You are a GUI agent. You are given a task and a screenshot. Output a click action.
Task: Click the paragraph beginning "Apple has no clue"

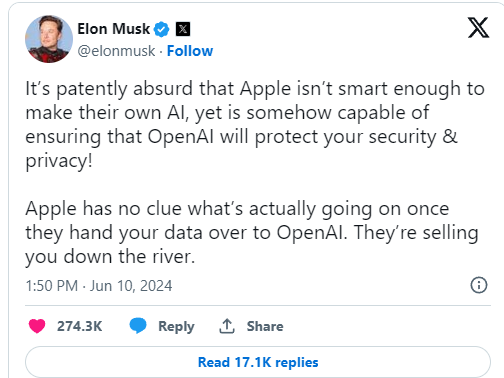click(x=252, y=233)
